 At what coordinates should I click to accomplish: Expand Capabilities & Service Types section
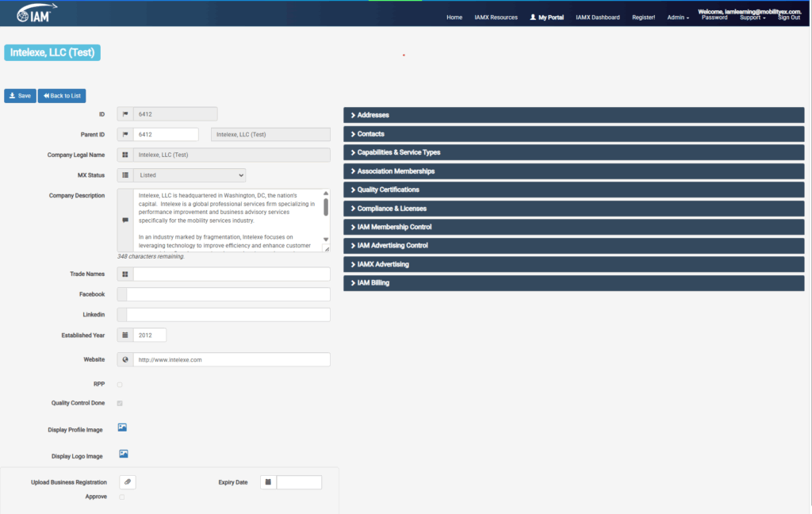click(x=574, y=152)
